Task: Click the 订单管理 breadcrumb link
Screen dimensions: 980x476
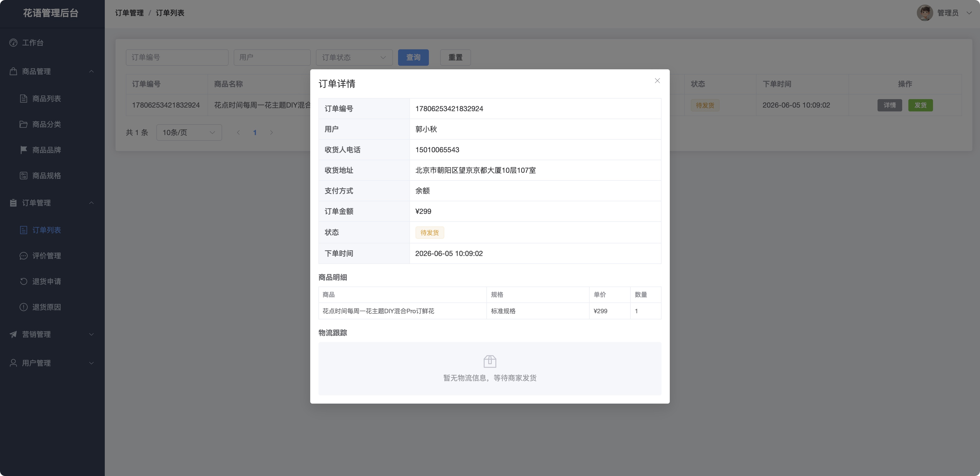Action: (x=129, y=13)
